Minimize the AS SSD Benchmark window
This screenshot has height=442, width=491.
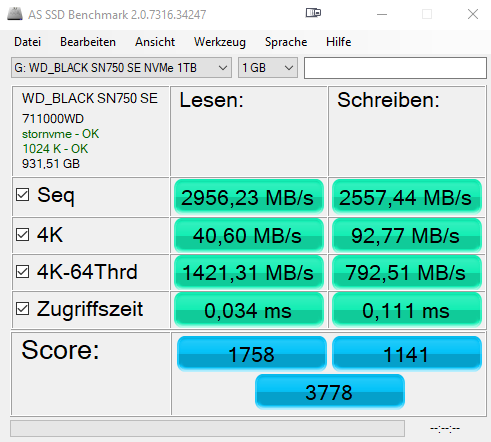tap(382, 14)
